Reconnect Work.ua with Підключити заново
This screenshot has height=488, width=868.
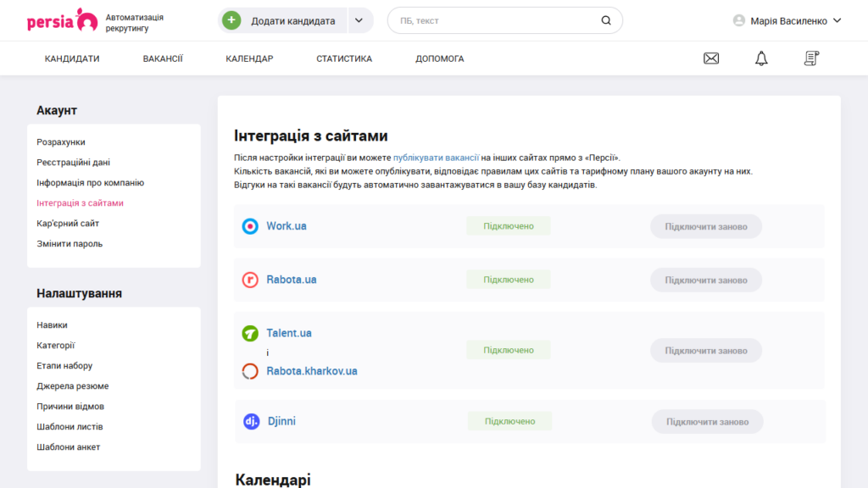click(x=706, y=226)
